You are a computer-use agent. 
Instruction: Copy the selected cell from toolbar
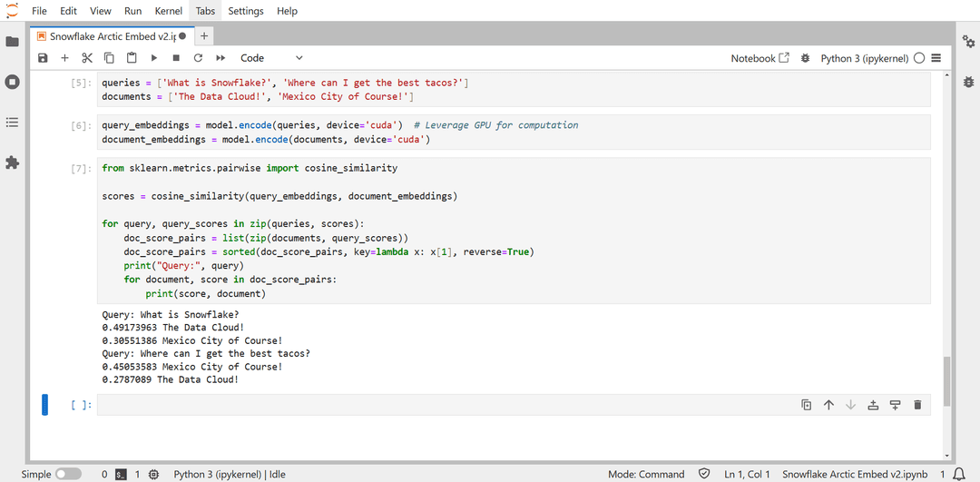pyautogui.click(x=109, y=57)
